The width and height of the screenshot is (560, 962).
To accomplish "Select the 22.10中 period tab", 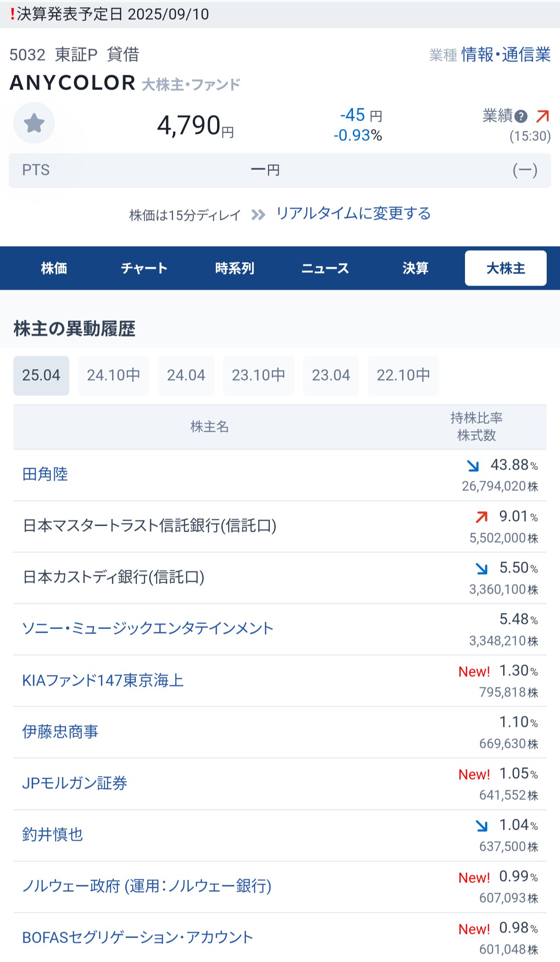I will pos(403,376).
